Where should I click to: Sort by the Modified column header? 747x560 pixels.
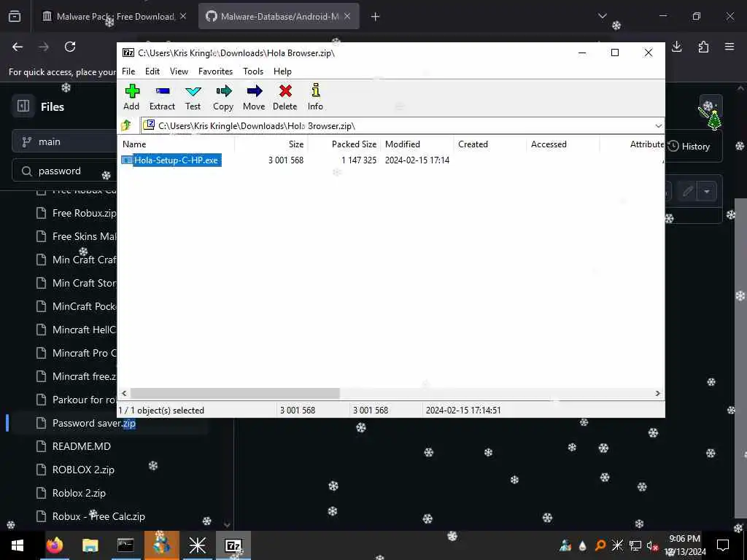[x=417, y=144]
